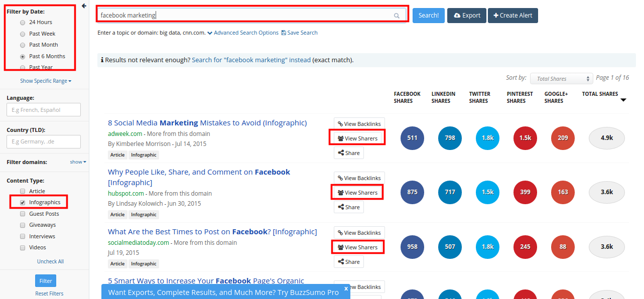Click the sort arrow under Total Shares
Viewport: 644px width, 299px height.
tap(623, 100)
